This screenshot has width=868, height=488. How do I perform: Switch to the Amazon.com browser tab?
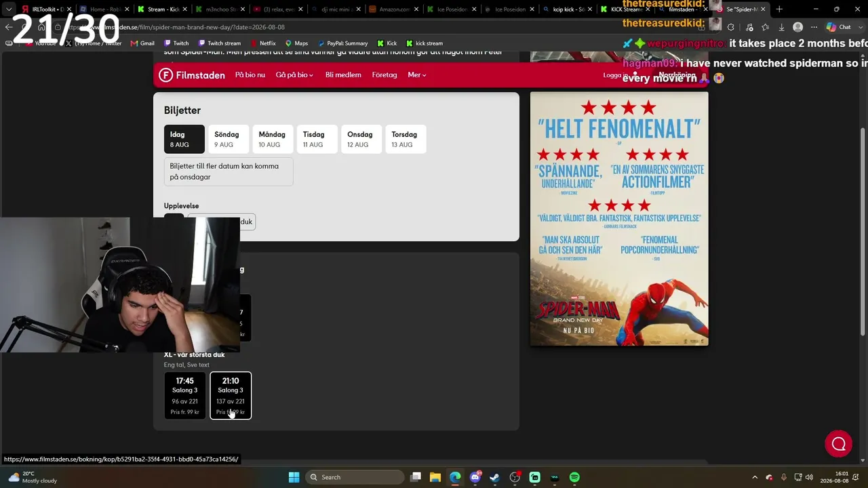click(x=393, y=9)
